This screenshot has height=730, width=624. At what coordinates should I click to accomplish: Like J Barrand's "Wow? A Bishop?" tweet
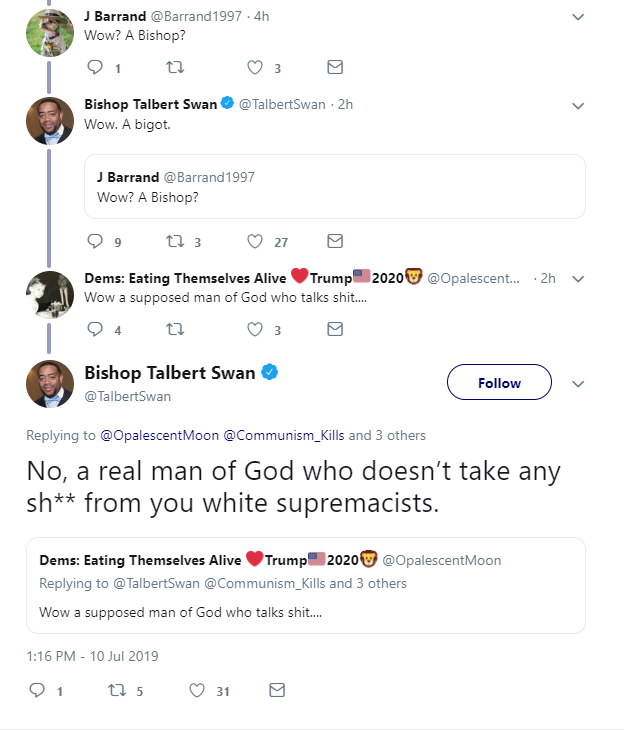click(255, 68)
